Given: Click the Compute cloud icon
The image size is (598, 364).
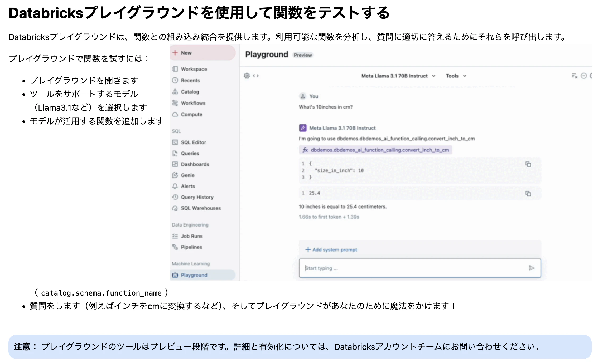Looking at the screenshot, I should (175, 114).
